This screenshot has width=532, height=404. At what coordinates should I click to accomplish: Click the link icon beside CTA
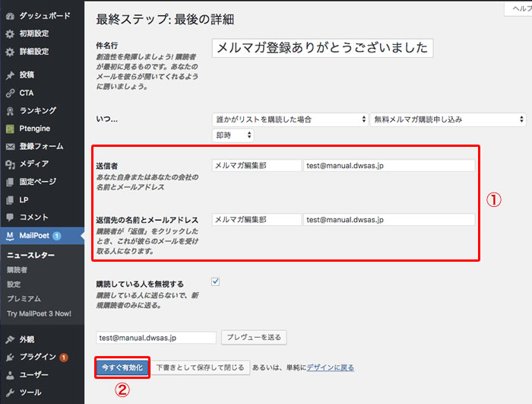(x=10, y=93)
